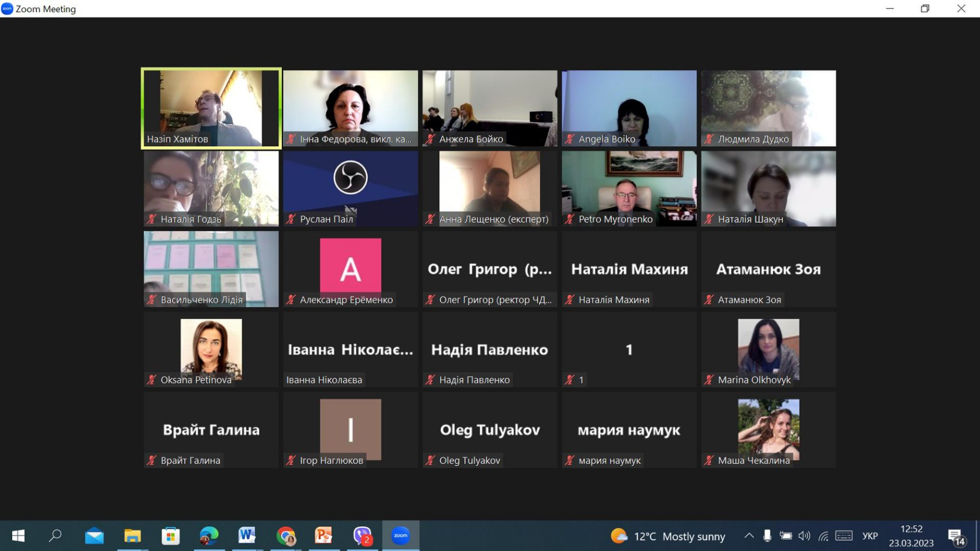This screenshot has height=551, width=980.
Task: Switch the input language via УКР indicator
Action: point(870,536)
